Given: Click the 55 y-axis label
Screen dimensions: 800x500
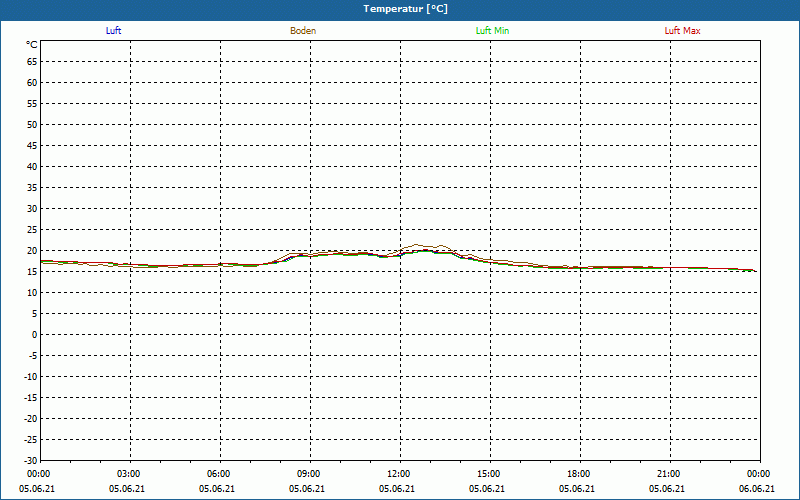Looking at the screenshot, I should pyautogui.click(x=32, y=104).
